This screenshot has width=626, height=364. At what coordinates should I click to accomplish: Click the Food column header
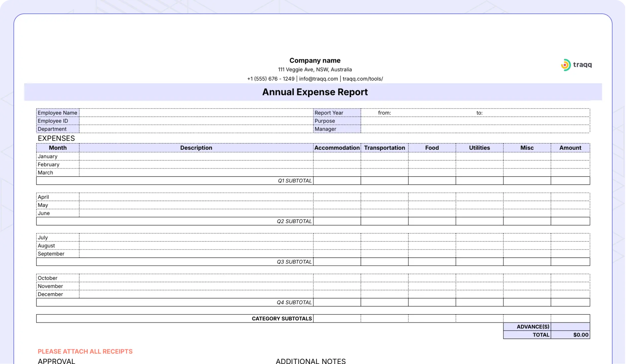(432, 148)
